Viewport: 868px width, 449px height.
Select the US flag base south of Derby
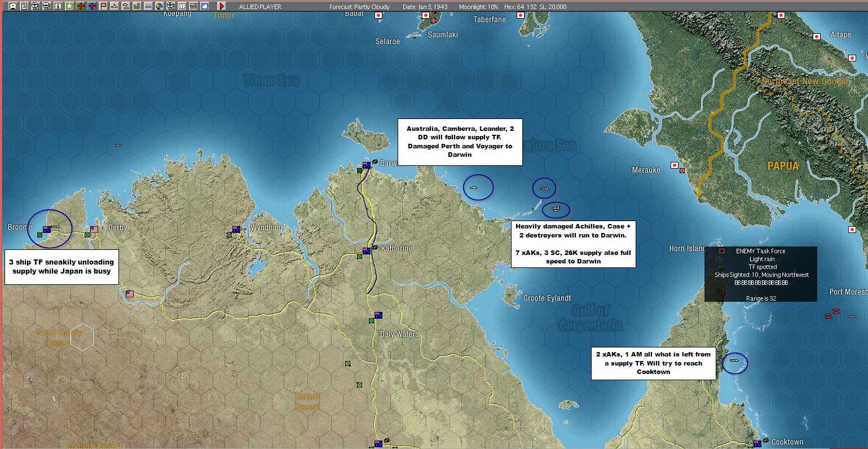[130, 294]
